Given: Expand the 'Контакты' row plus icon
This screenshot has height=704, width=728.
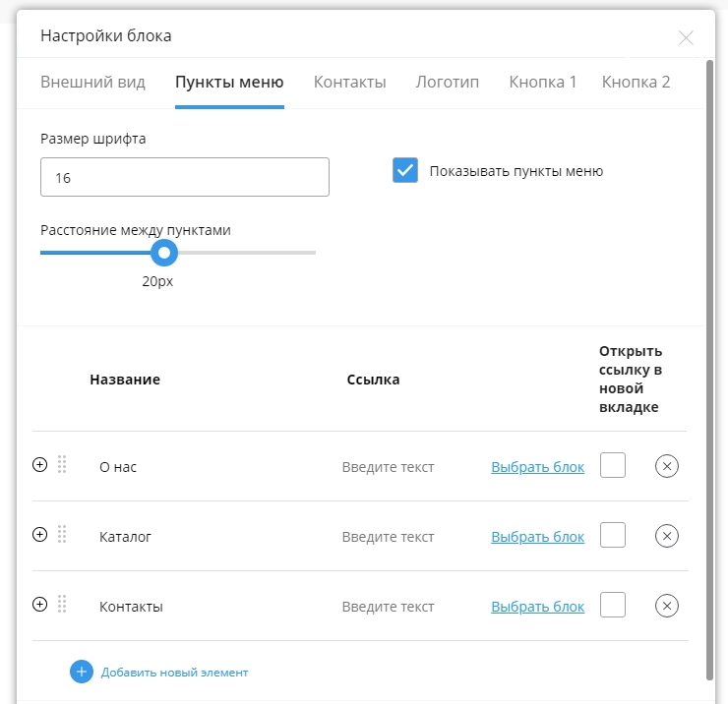Looking at the screenshot, I should pyautogui.click(x=39, y=605).
